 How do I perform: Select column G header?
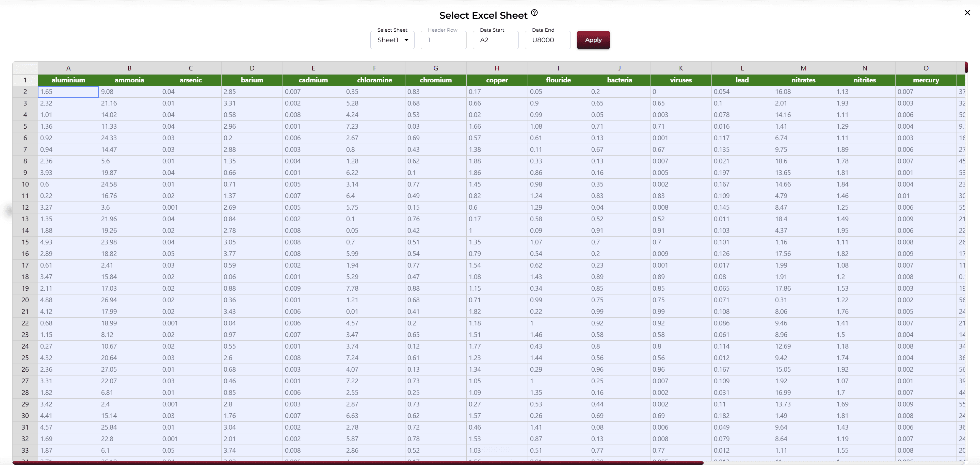pos(436,68)
